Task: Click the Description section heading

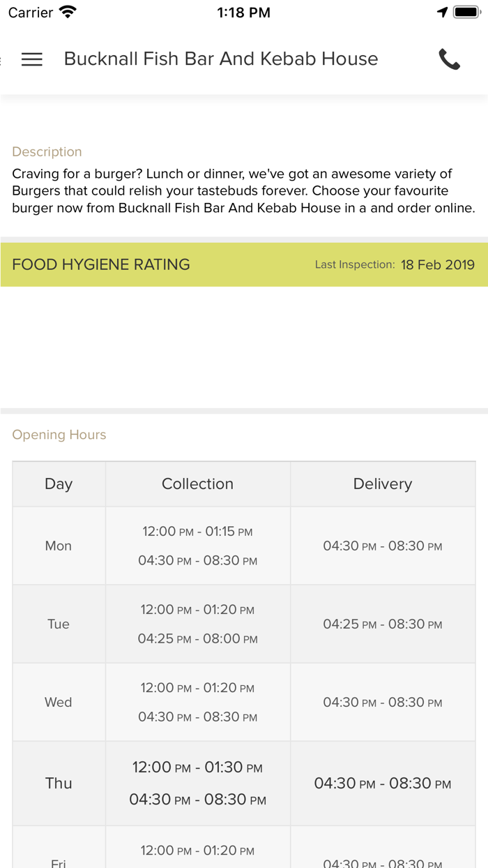Action: (x=47, y=151)
